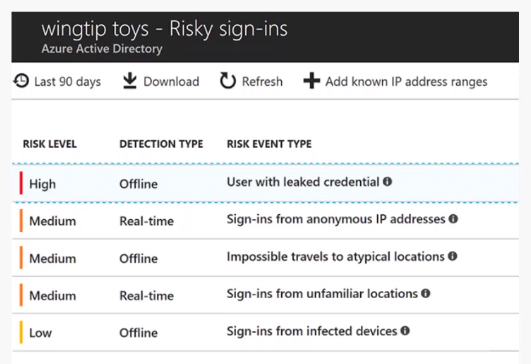Sort by RISK EVENT TYPE header

269,144
